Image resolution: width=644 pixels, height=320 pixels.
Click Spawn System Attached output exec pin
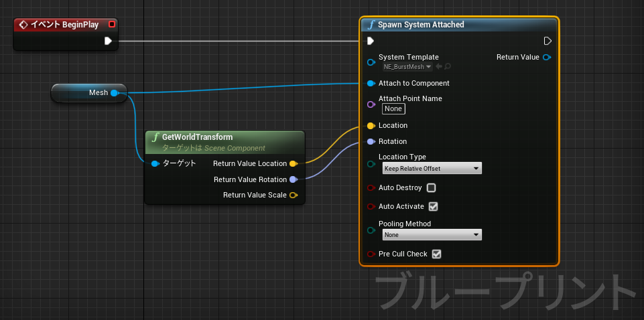click(x=547, y=41)
